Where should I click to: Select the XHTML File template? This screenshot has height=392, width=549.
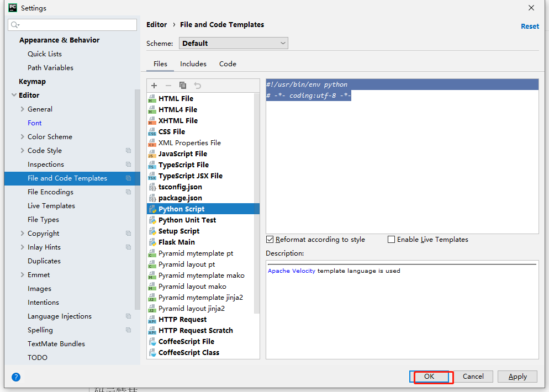[x=178, y=121]
